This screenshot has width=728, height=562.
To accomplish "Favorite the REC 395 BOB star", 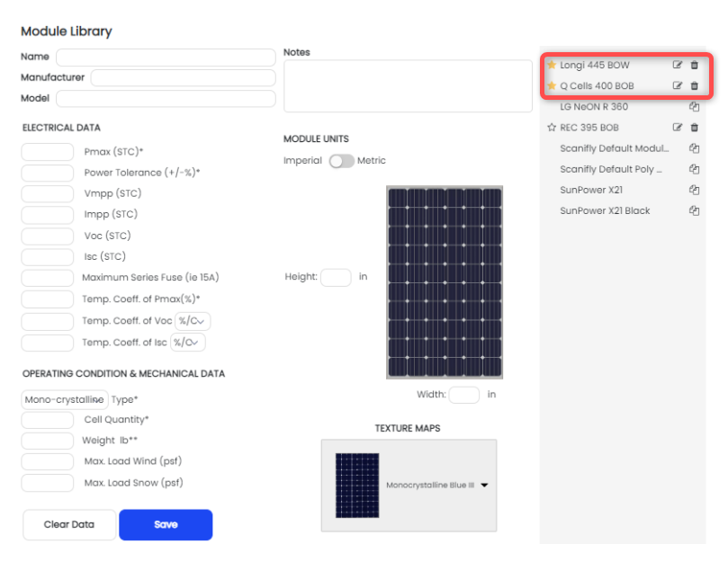I will pyautogui.click(x=552, y=127).
